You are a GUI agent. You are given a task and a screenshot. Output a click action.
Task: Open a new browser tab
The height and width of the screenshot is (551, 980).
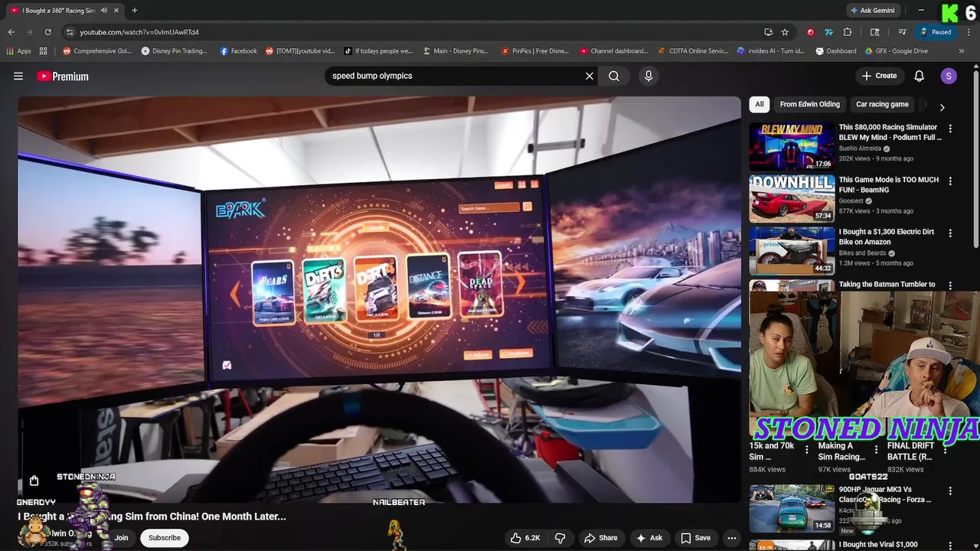coord(134,11)
